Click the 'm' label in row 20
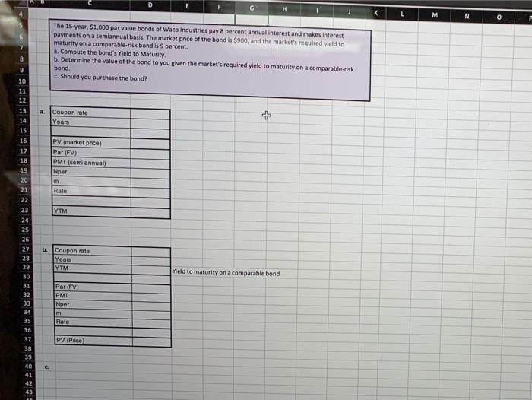 (x=56, y=181)
